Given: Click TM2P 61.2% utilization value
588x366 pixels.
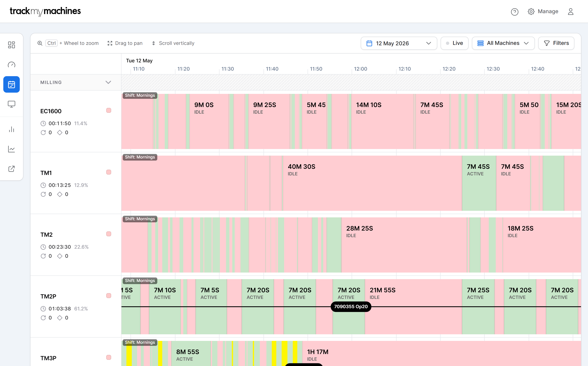Looking at the screenshot, I should click(81, 309).
